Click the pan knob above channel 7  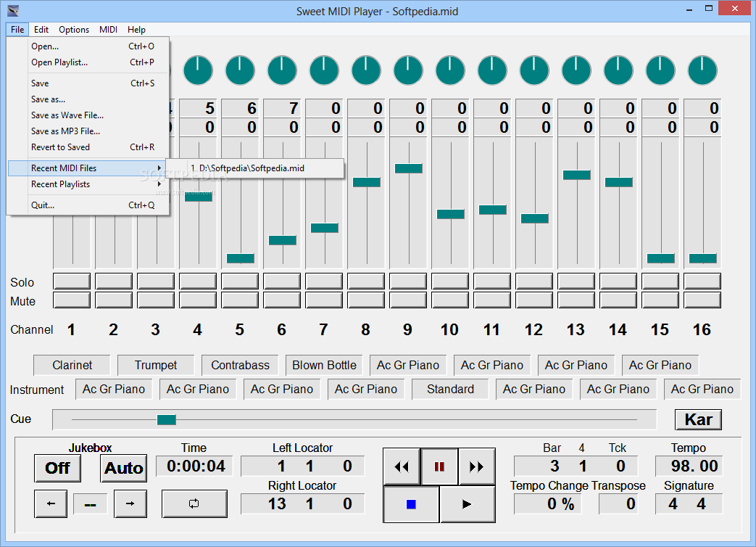(x=324, y=70)
